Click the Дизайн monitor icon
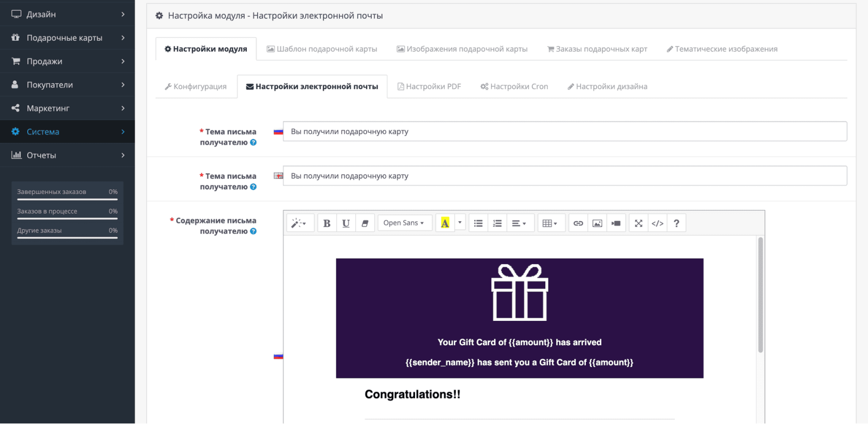The height and width of the screenshot is (424, 868). (x=16, y=14)
